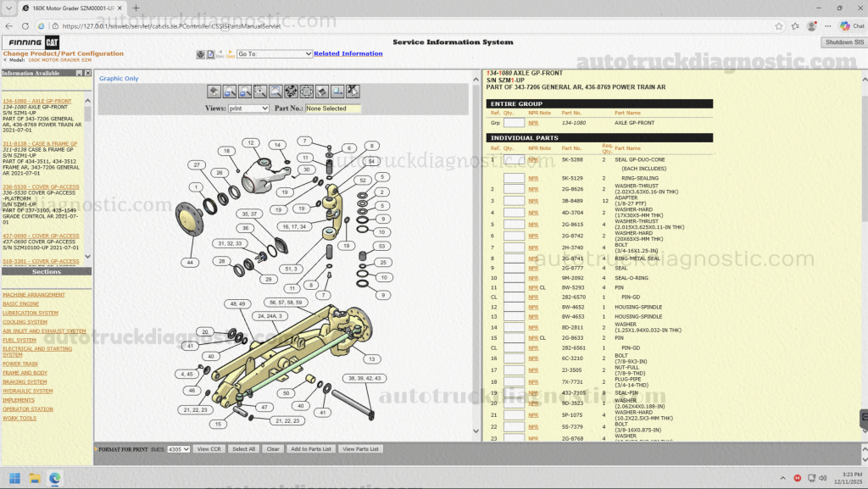Open 336-5530 - COVER GP-ACCESS link

click(41, 187)
